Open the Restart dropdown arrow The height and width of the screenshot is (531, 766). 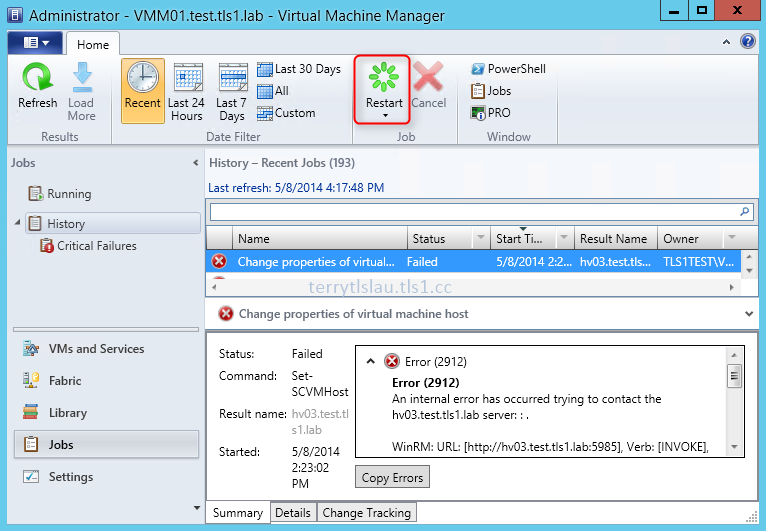[385, 116]
